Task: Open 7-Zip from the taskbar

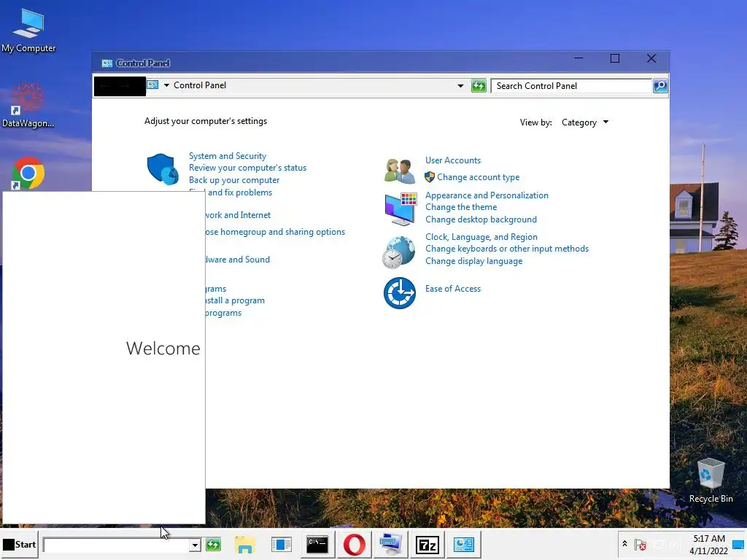Action: click(427, 544)
